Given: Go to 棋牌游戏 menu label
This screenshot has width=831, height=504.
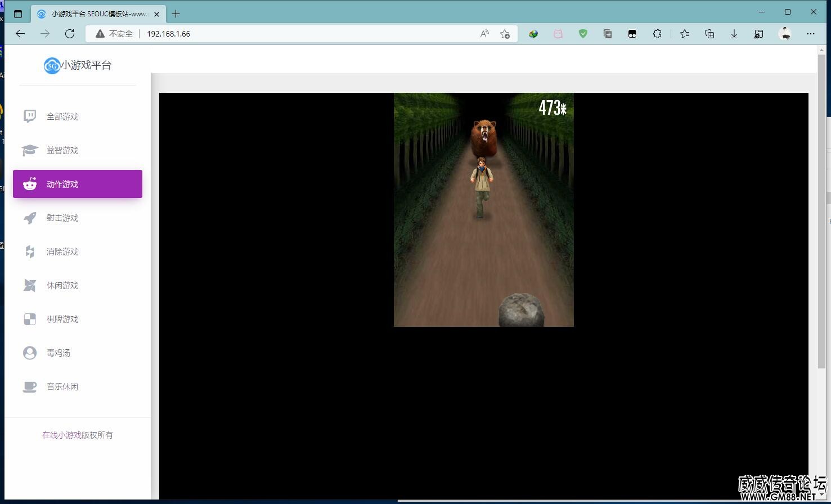Looking at the screenshot, I should pos(62,319).
